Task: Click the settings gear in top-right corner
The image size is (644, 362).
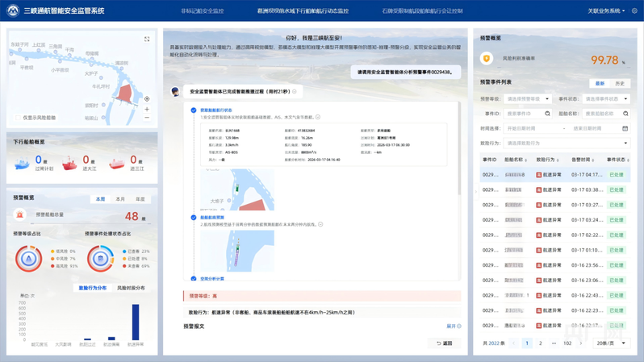Action: pyautogui.click(x=634, y=11)
